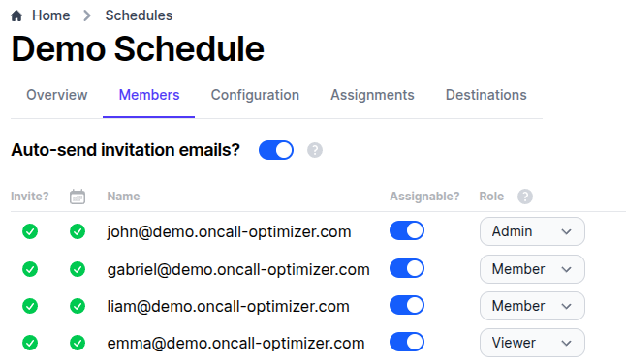
Task: Toggle Auto-send invitation emails switch
Action: click(x=276, y=150)
